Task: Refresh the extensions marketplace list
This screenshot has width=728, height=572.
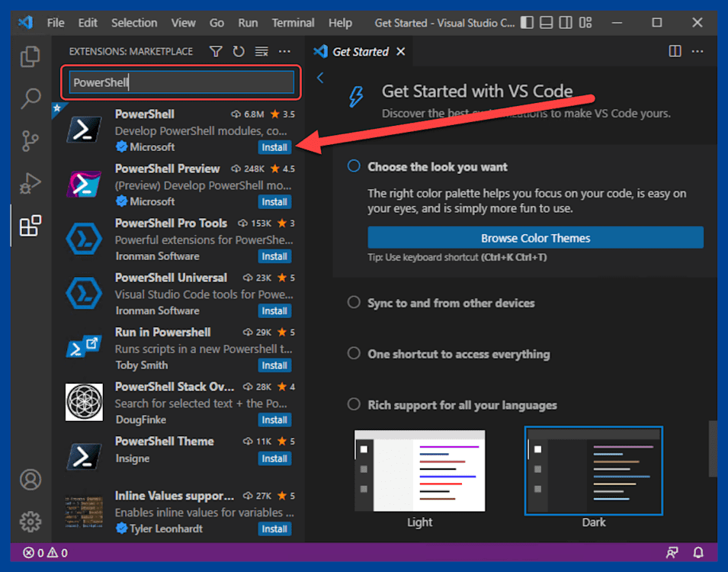Action: pos(238,51)
